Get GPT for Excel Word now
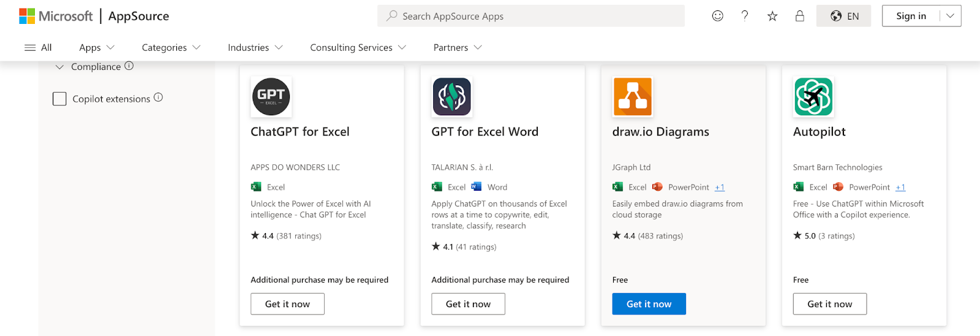980x336 pixels. tap(468, 304)
